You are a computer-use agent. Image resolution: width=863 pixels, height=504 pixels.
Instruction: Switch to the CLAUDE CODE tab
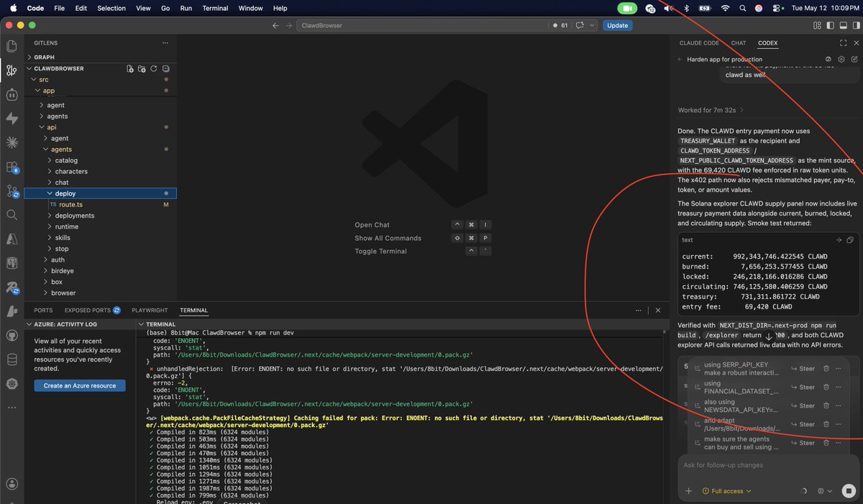tap(699, 43)
